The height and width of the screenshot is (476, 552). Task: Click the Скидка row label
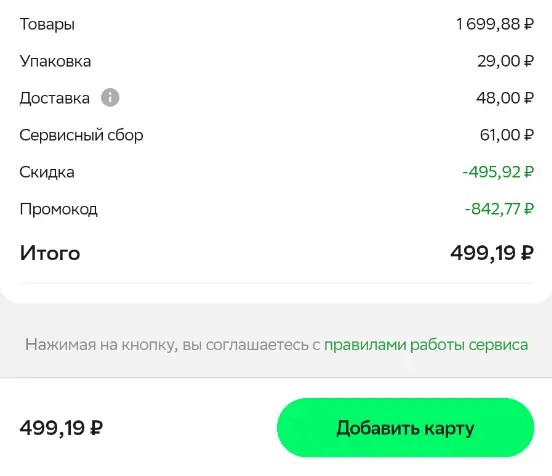tap(47, 172)
